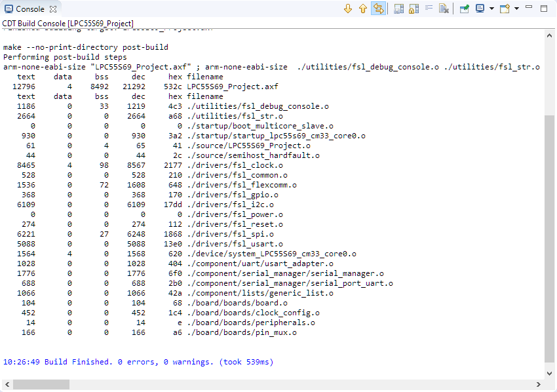Toggle Scroll Lock padlock icon
This screenshot has height=392, width=557.
413,9
